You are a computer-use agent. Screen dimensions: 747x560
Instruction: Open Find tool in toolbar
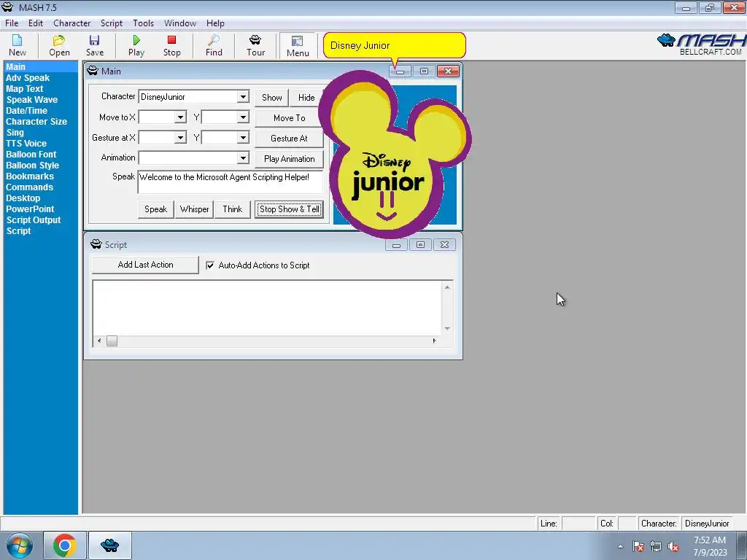[x=214, y=46]
